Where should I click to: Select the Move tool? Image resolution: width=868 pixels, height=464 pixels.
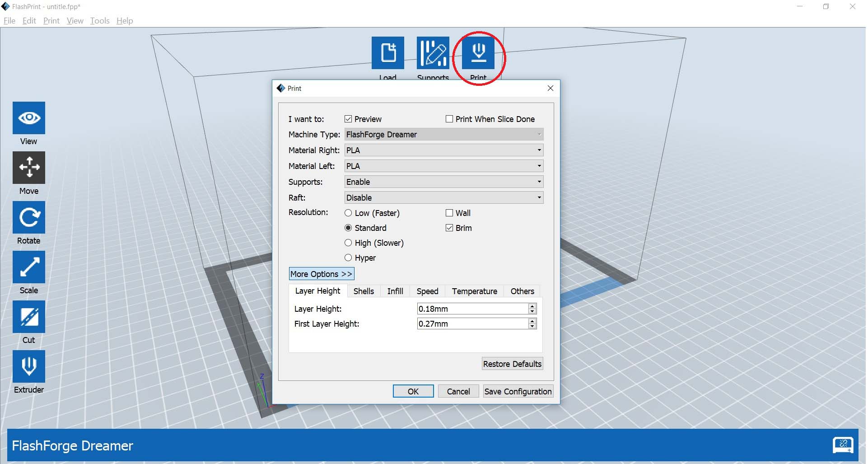pyautogui.click(x=29, y=167)
